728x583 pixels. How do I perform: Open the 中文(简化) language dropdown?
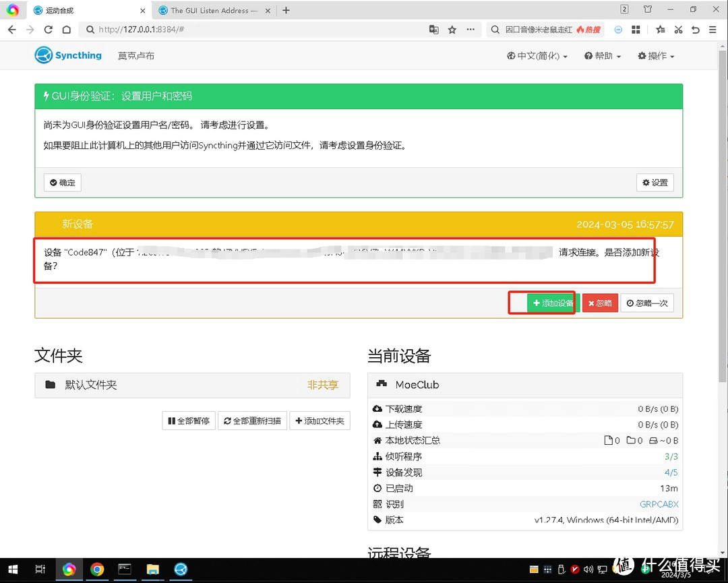pos(537,56)
